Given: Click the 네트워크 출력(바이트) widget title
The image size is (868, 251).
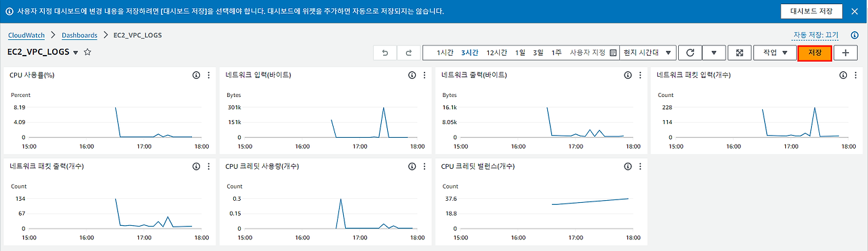Looking at the screenshot, I should click(474, 75).
